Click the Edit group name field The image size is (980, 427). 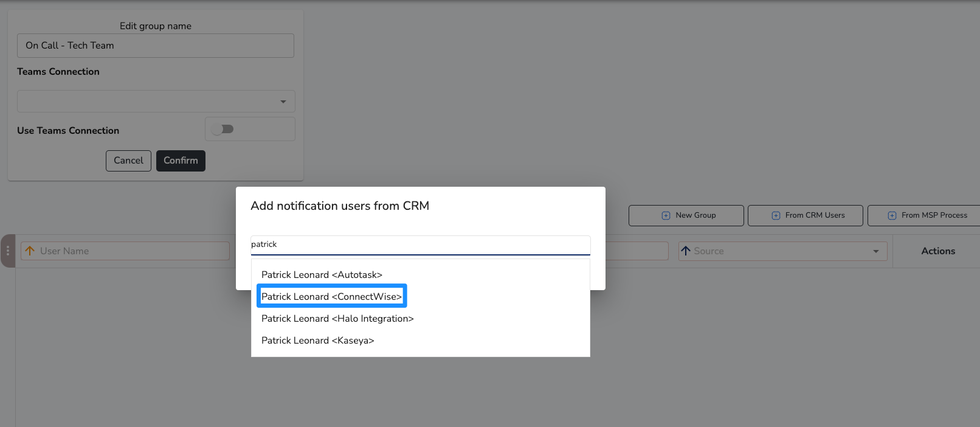click(156, 46)
